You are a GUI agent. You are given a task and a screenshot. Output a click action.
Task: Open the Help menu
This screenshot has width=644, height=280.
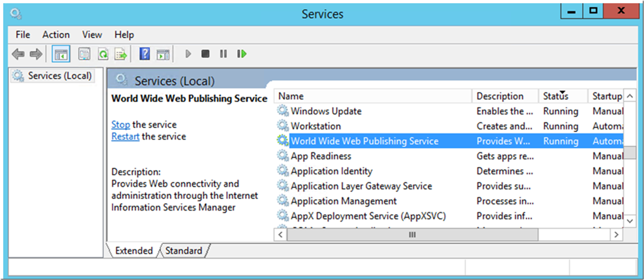point(124,34)
